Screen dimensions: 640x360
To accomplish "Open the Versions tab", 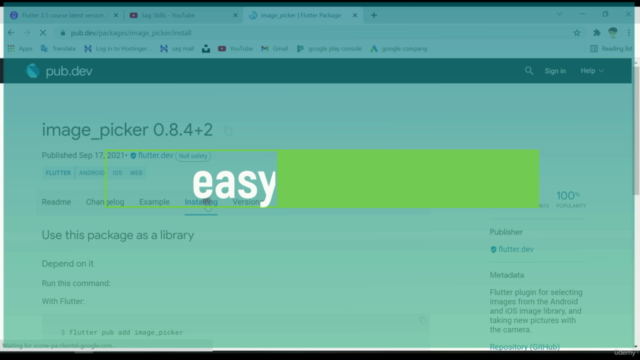I will (x=248, y=202).
